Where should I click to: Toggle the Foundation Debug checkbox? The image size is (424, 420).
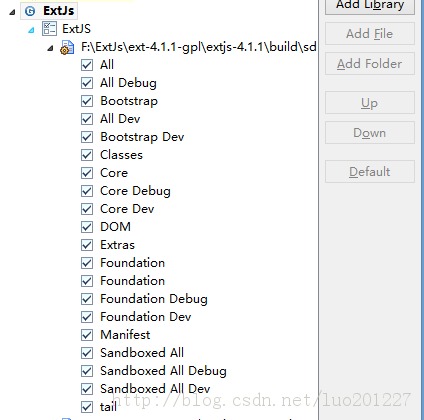tap(87, 299)
